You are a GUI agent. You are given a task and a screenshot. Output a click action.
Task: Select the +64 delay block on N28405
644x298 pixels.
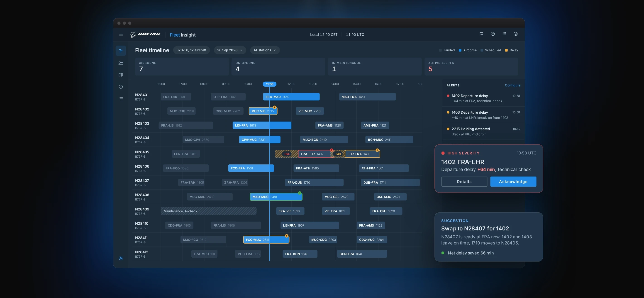(x=286, y=154)
